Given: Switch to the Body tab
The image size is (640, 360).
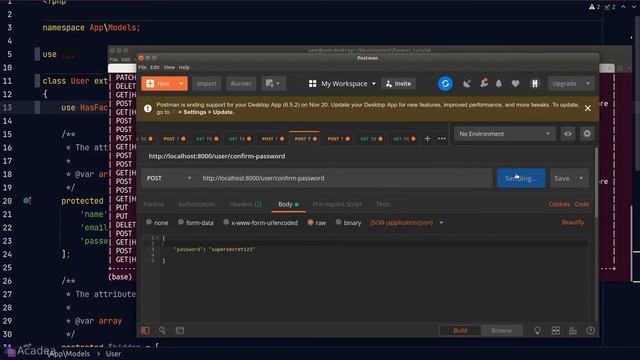Looking at the screenshot, I should click(289, 204).
